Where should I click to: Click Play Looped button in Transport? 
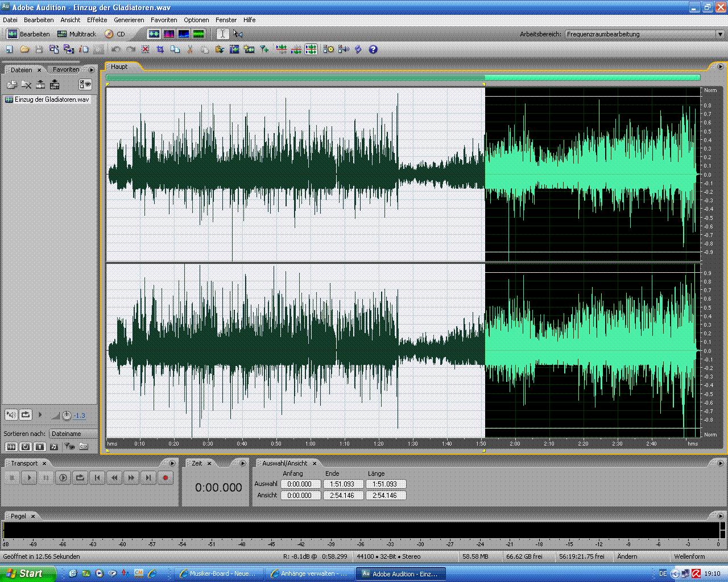(x=80, y=478)
